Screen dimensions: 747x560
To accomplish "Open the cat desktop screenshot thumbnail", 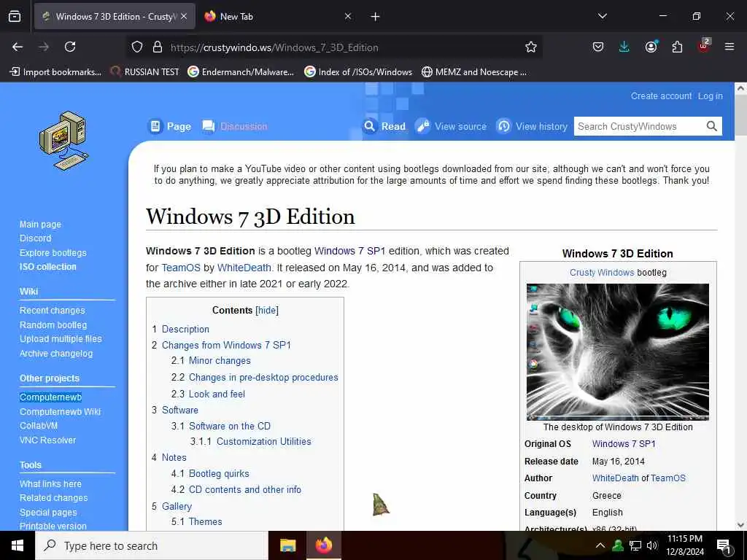I will [x=617, y=352].
